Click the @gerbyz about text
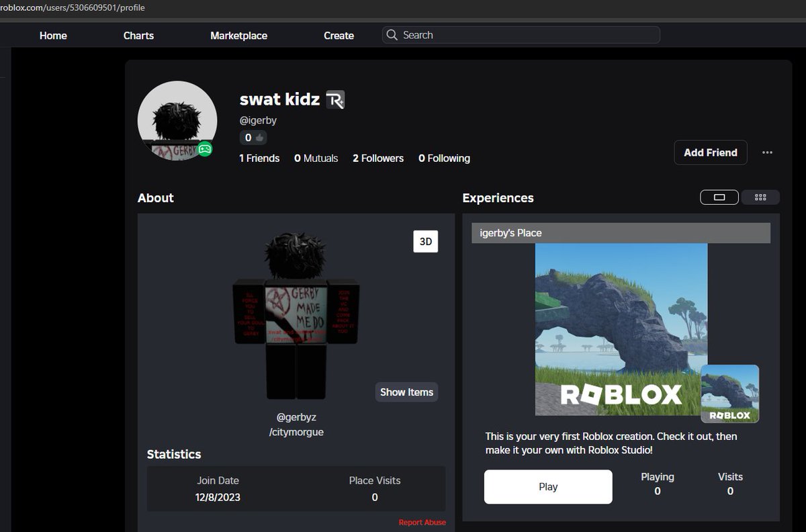This screenshot has width=806, height=532. click(x=296, y=417)
